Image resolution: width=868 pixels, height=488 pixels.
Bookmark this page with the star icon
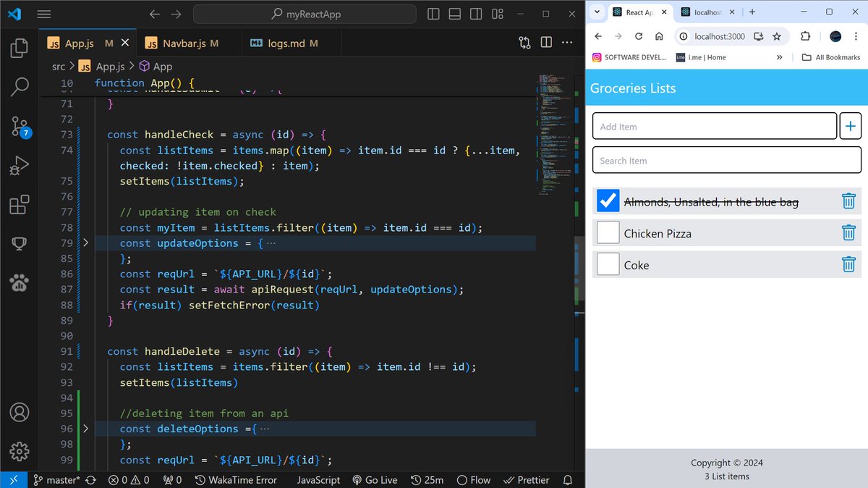777,36
